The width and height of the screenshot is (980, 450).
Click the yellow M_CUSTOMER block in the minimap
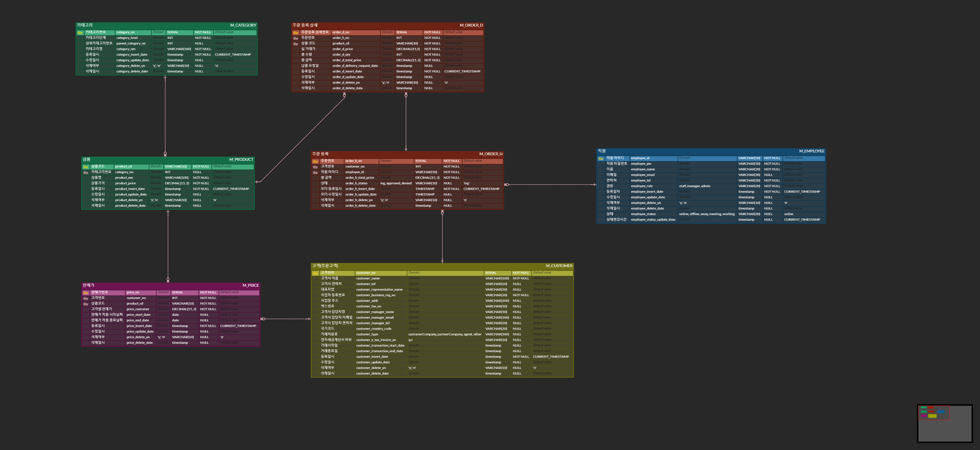point(932,416)
